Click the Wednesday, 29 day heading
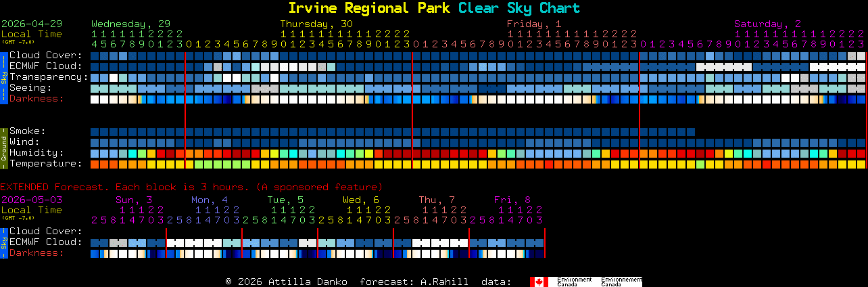 pos(130,24)
